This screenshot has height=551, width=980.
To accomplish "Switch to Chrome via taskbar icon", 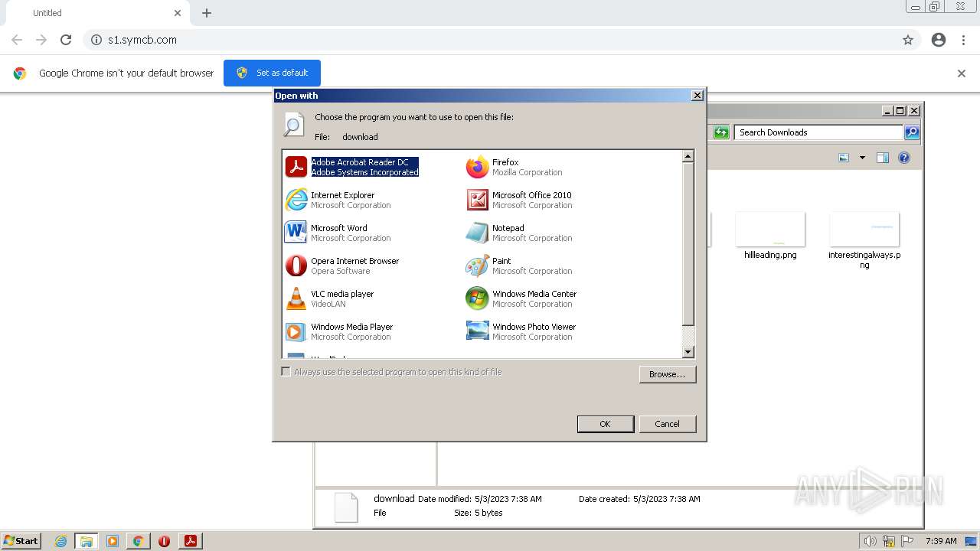I will (x=138, y=541).
